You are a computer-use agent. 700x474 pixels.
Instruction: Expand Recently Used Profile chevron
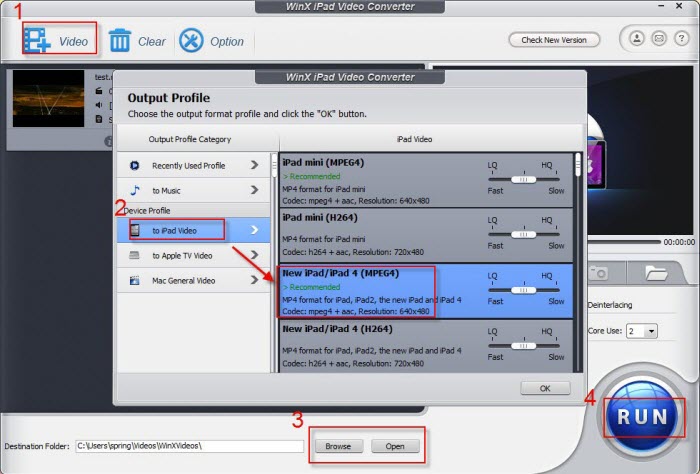point(254,165)
